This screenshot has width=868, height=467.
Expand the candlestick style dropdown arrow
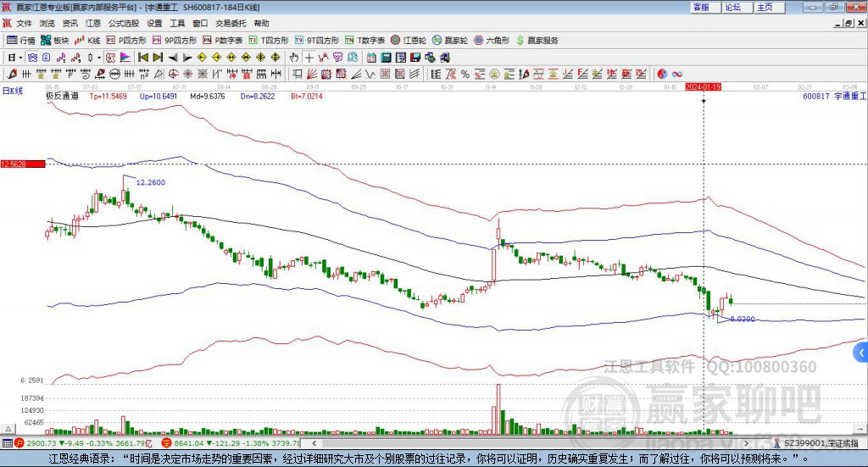(99, 58)
